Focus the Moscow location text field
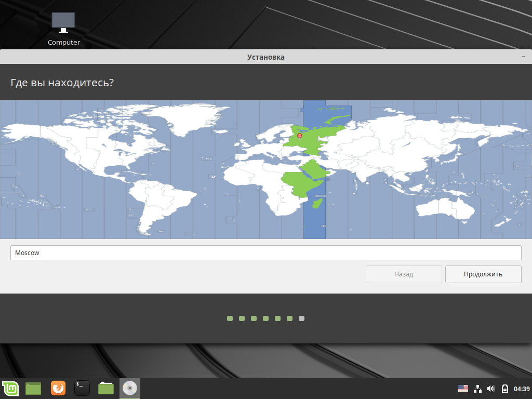532x399 pixels. (266, 253)
